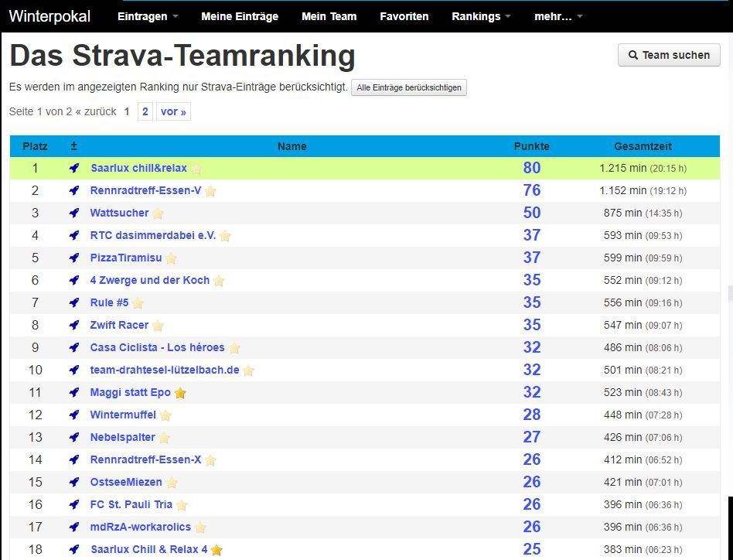733x560 pixels.
Task: Click the favorite star next to Saarlux chill&relax
Action: pyautogui.click(x=196, y=169)
